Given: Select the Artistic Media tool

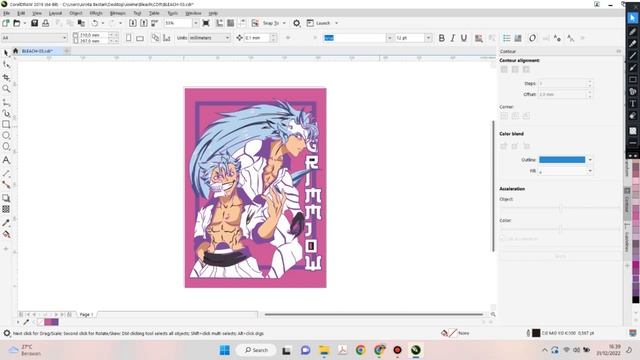Looking at the screenshot, I should click(6, 113).
